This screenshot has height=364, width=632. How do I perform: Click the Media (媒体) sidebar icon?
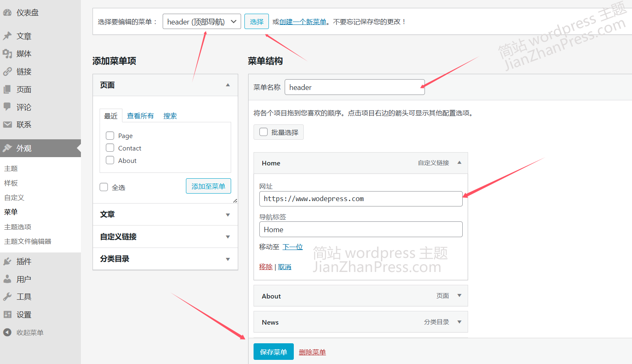[x=7, y=53]
